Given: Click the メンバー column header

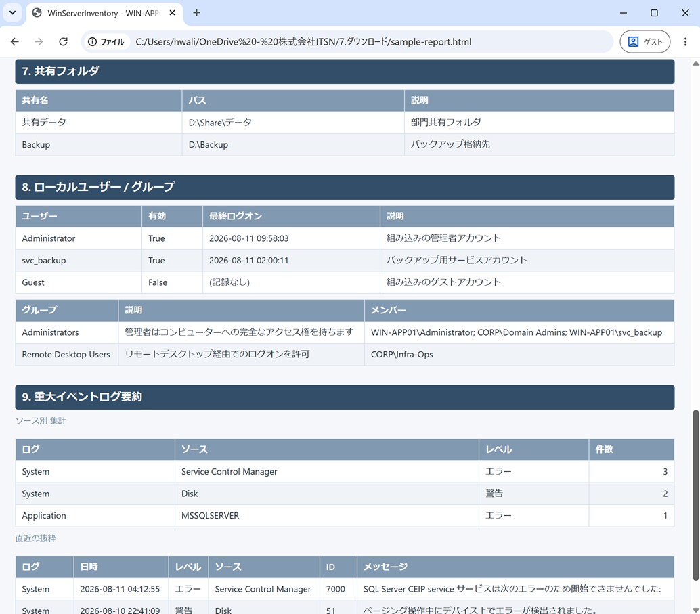Looking at the screenshot, I should tap(519, 311).
